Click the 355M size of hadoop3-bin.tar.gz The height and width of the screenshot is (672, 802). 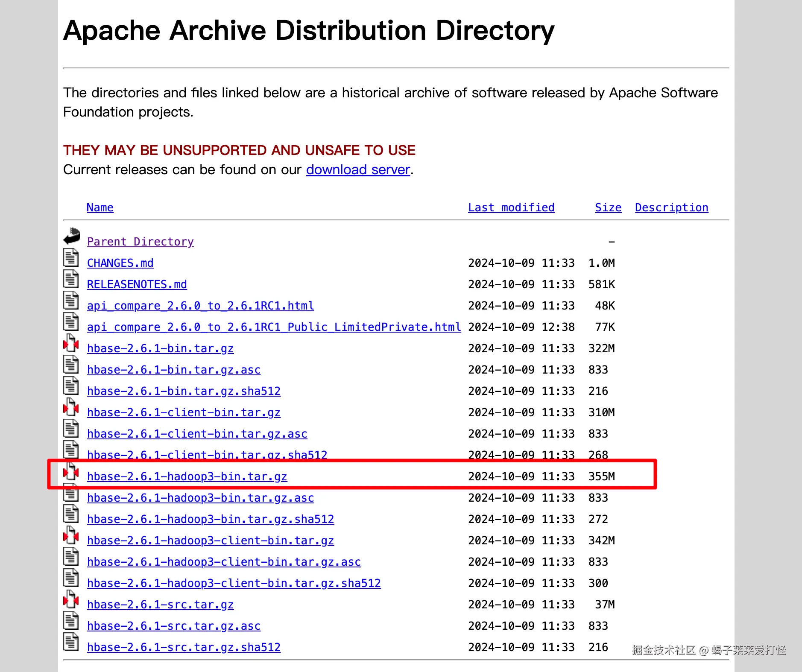point(601,476)
